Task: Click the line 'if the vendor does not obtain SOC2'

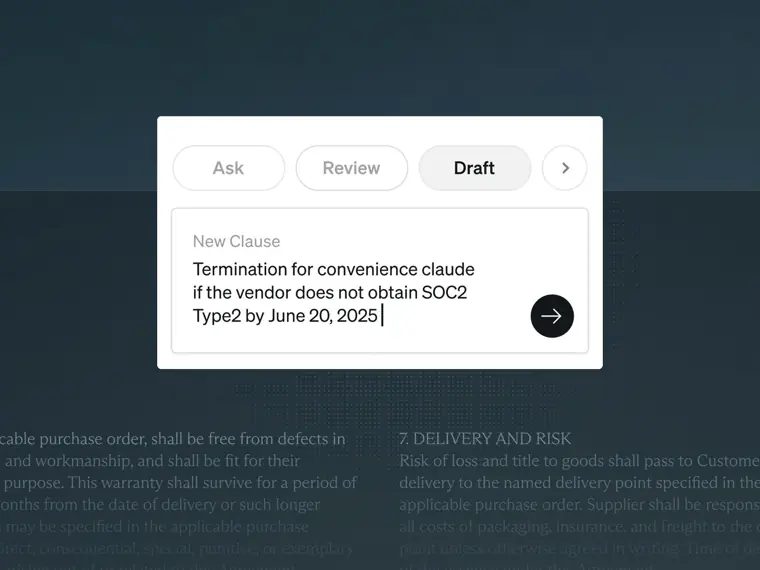Action: point(330,293)
